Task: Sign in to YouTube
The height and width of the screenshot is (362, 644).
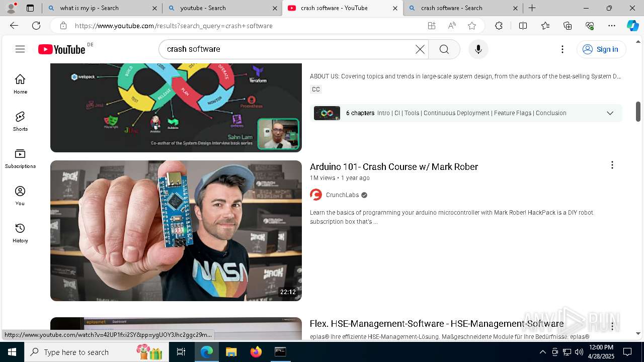Action: (x=601, y=49)
